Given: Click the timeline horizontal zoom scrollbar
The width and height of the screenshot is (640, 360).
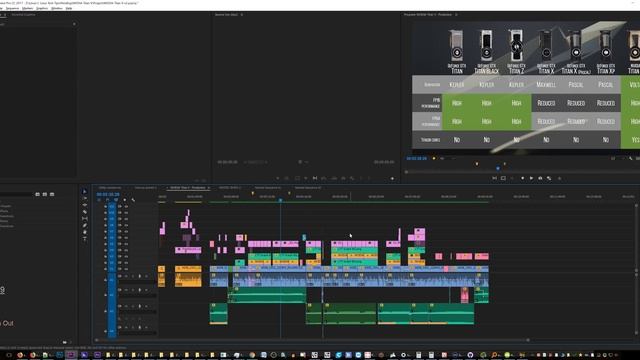Looking at the screenshot, I should (x=313, y=340).
